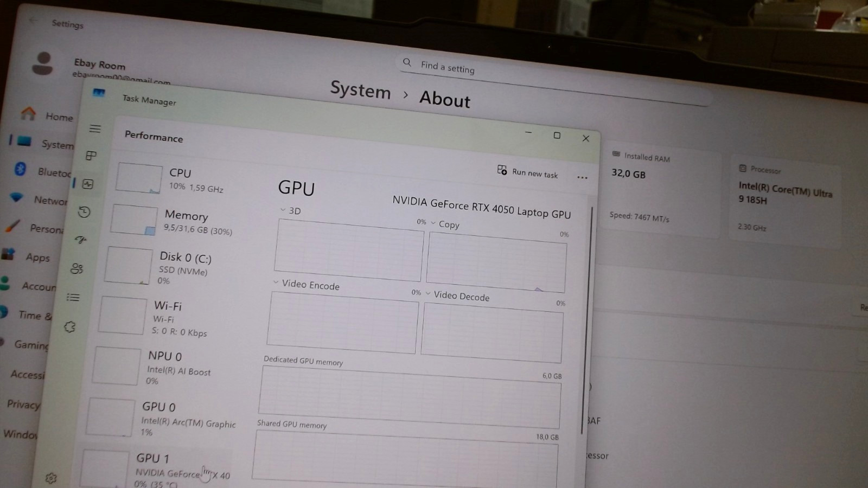The image size is (868, 488).
Task: Open Time & language in Settings sidebar
Action: (26, 314)
